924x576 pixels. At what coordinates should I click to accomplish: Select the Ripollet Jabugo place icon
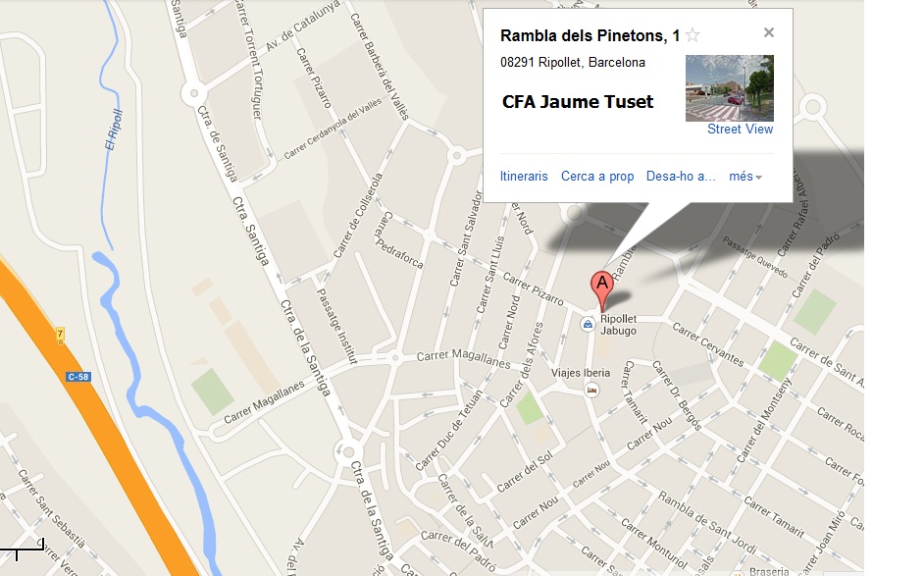click(588, 324)
